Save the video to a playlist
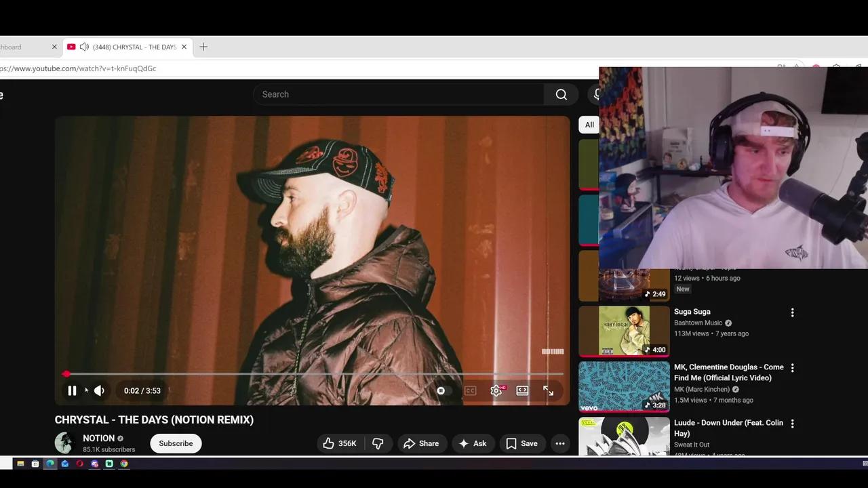This screenshot has width=868, height=488. point(522,443)
